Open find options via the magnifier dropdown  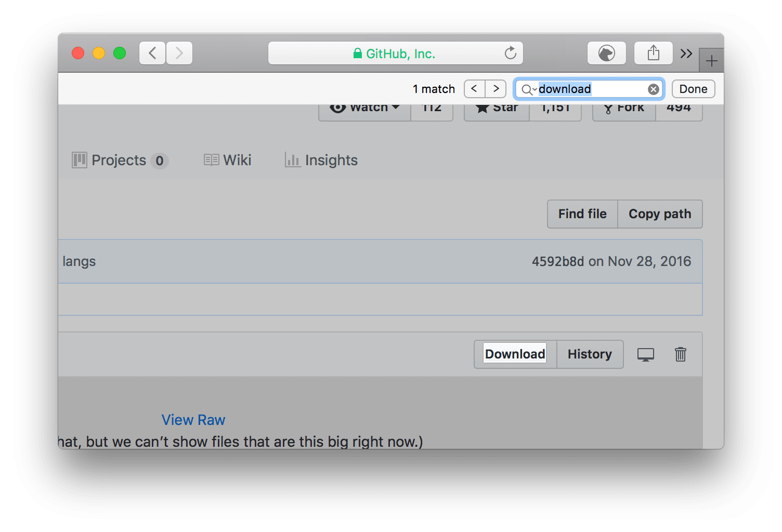[528, 89]
